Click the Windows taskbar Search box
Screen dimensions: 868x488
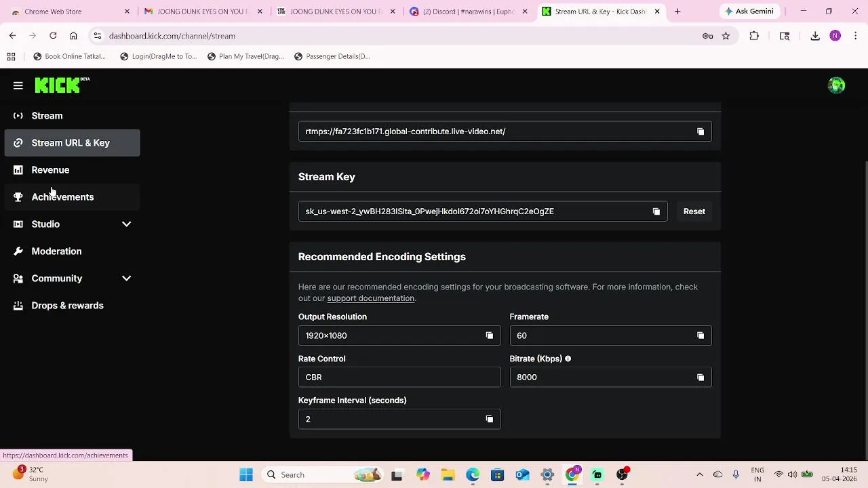[x=322, y=475]
